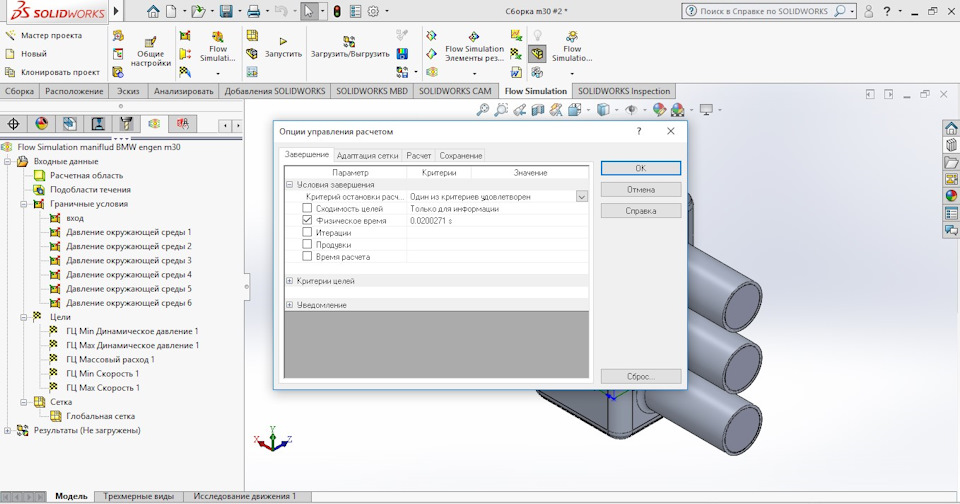
Task: Switch to Адаптация сетки tab
Action: click(367, 156)
